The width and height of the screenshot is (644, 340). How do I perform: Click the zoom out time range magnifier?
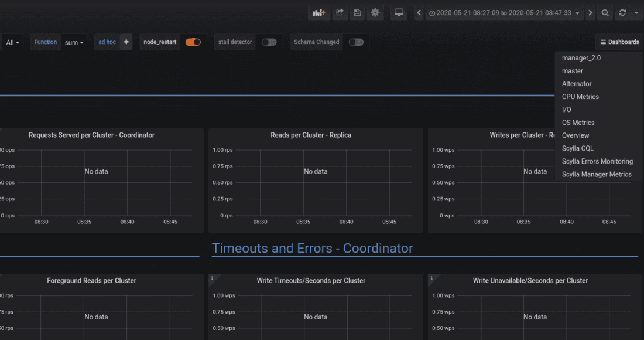[605, 12]
